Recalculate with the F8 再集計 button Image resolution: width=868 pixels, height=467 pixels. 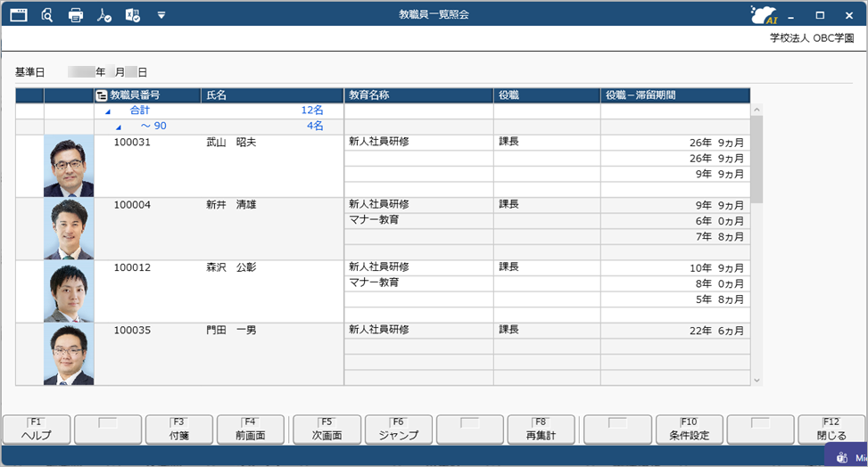tap(541, 430)
